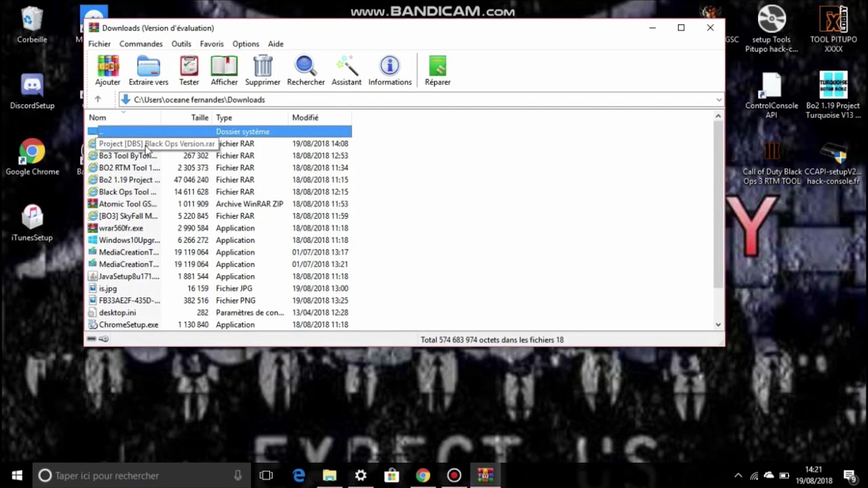
Task: Open the Bo2 1.19 Project Turquoise desktop icon
Action: coord(833,96)
